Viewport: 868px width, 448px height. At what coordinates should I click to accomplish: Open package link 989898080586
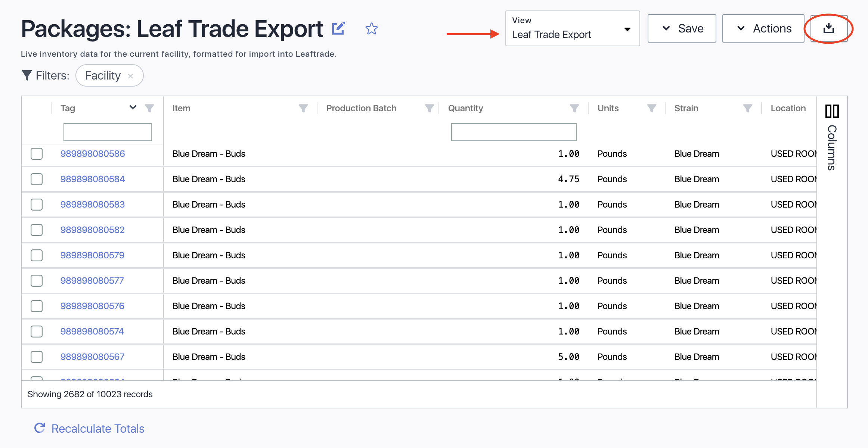coord(93,154)
